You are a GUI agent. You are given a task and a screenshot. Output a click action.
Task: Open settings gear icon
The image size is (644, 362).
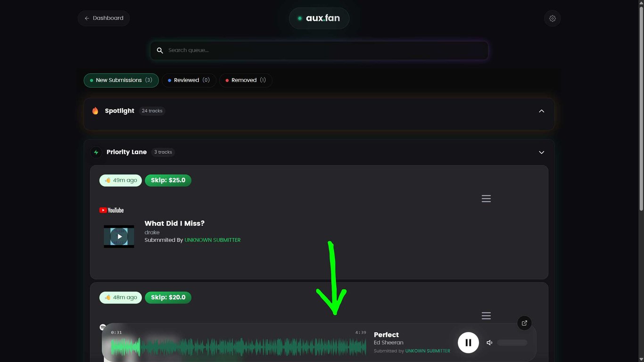click(553, 18)
